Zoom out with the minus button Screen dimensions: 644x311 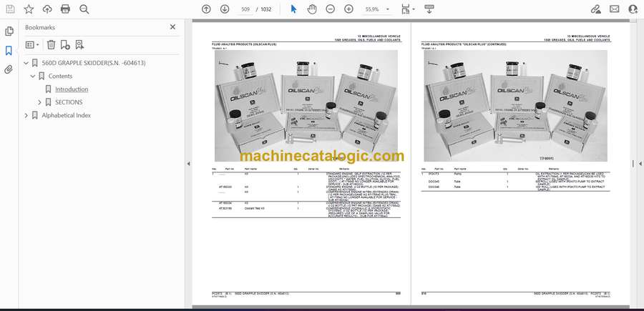[330, 9]
